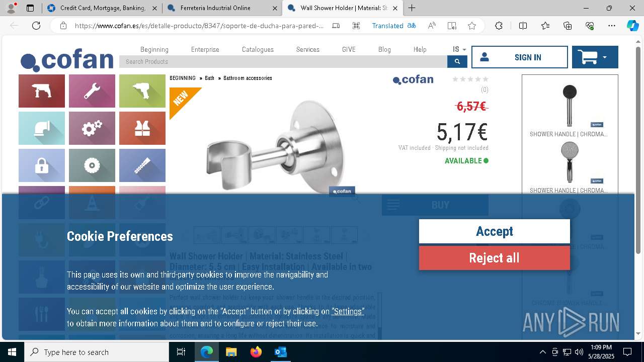Click the taskbar search box
This screenshot has height=362, width=644.
[x=97, y=352]
